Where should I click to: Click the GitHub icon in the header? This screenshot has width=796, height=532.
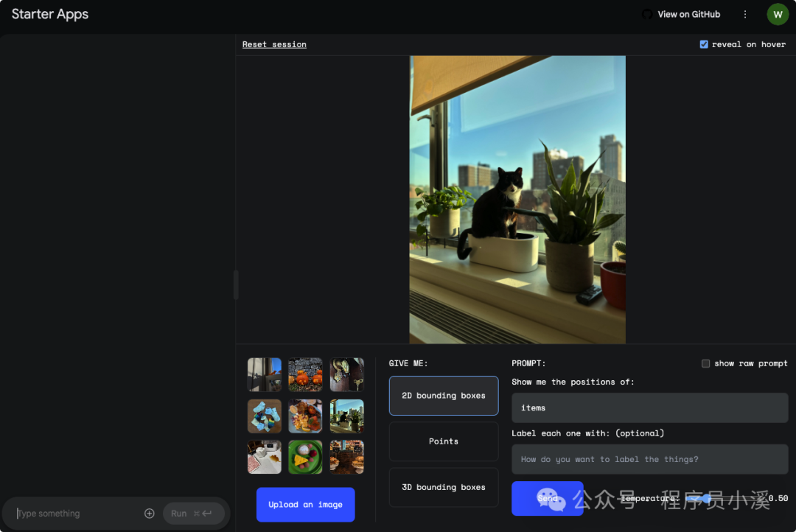point(646,13)
